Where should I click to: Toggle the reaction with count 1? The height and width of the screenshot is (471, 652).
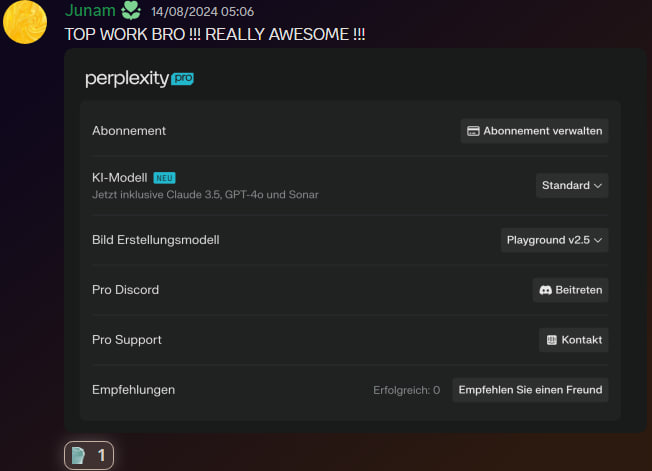(x=89, y=456)
